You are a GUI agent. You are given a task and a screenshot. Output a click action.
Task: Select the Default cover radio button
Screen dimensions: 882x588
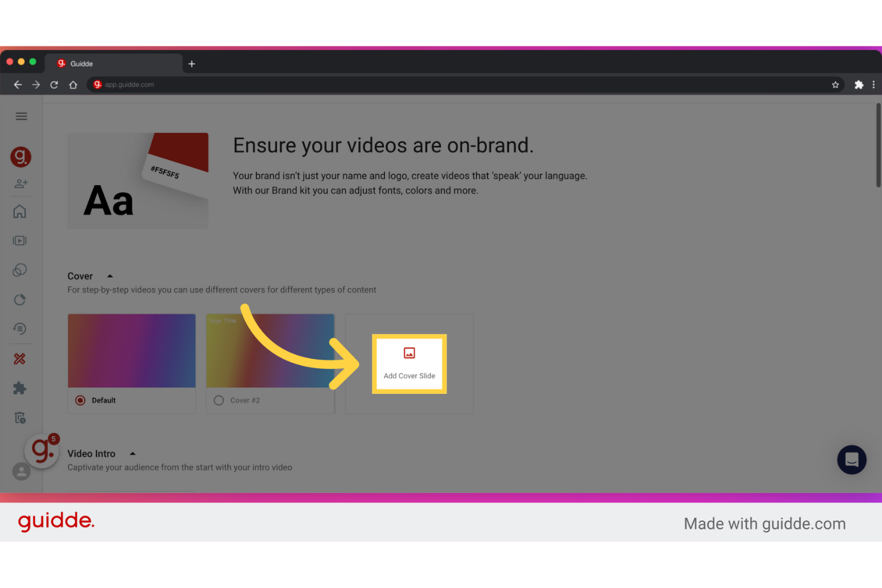[80, 400]
